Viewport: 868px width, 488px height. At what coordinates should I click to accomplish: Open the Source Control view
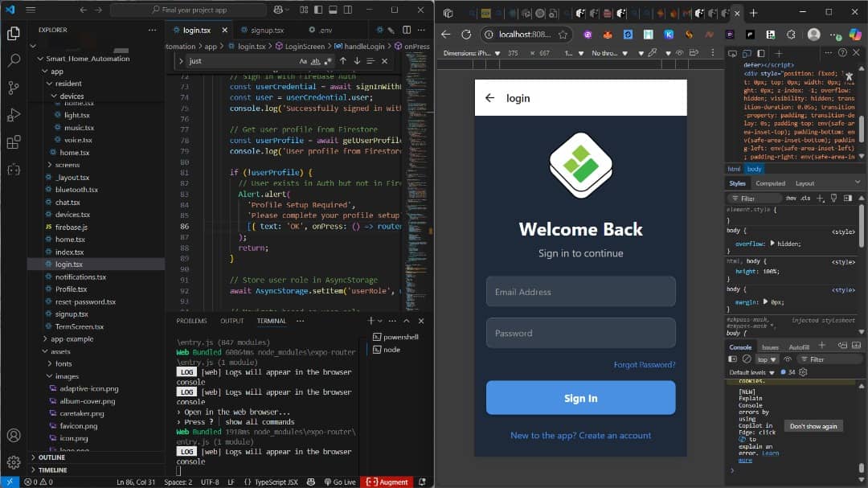(14, 88)
